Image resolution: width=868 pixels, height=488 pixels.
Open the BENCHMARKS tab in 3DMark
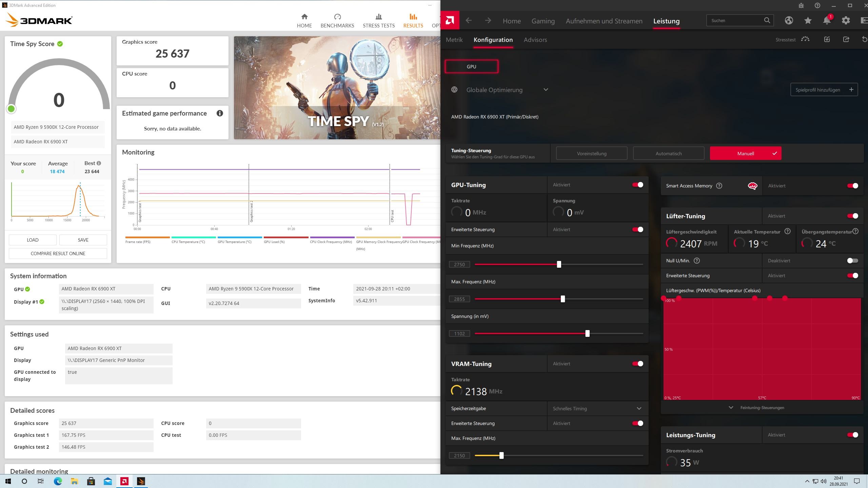[337, 21]
